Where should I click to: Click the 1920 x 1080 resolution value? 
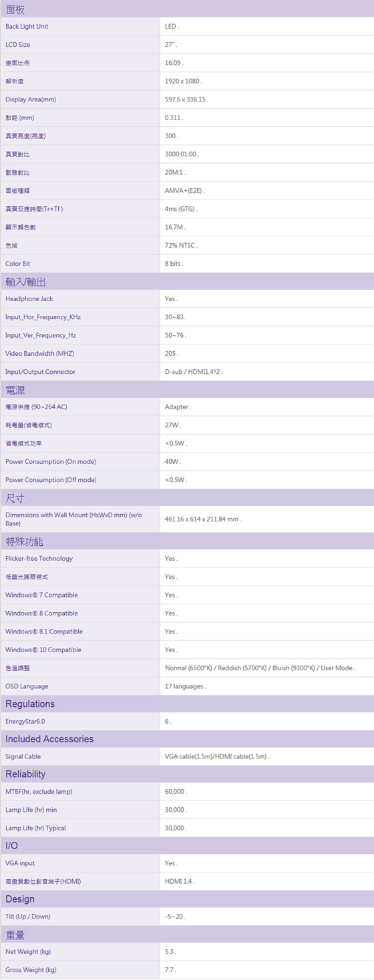tap(182, 81)
